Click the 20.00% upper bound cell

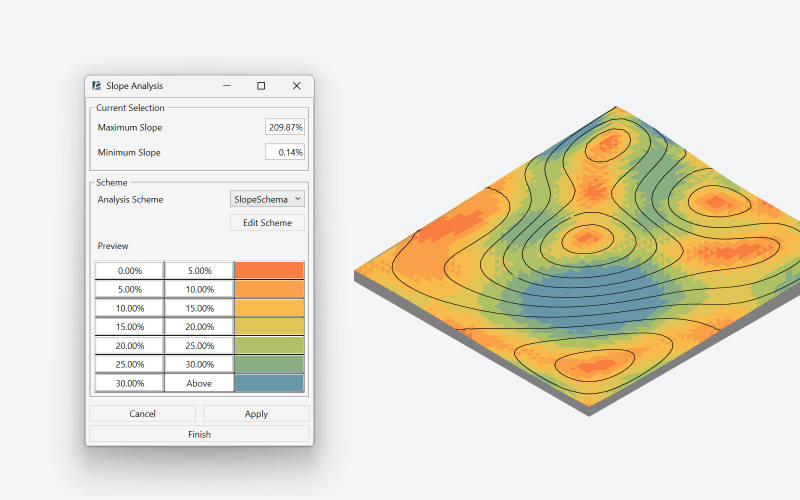(199, 326)
